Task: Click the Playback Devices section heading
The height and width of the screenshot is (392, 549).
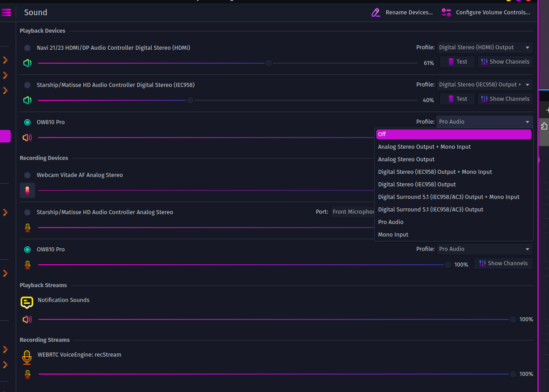Action: [43, 31]
